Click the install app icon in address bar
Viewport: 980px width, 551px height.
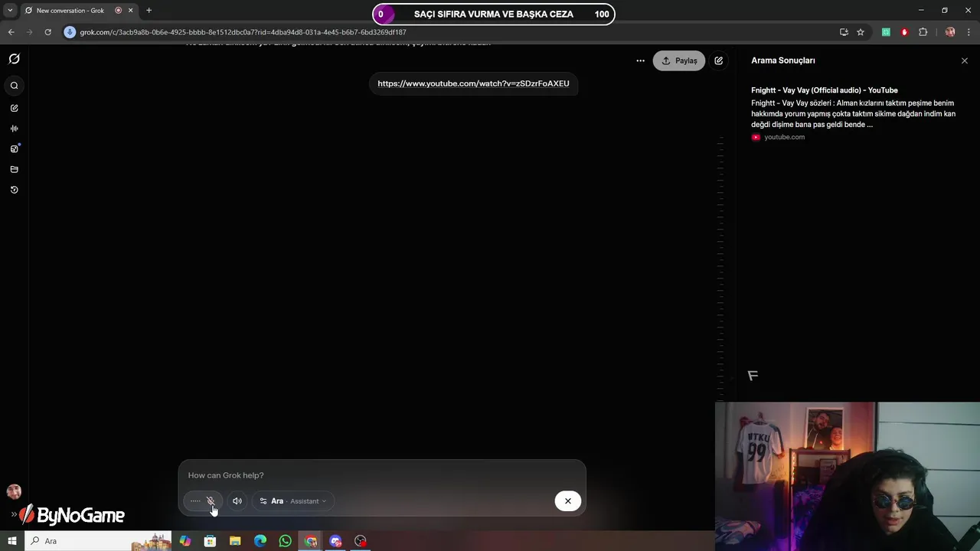point(844,32)
